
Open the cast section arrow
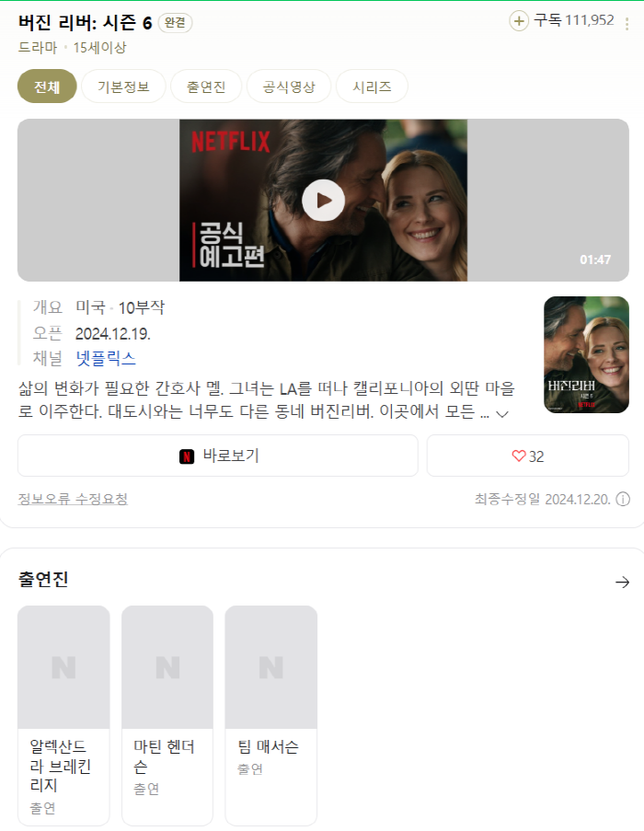(x=622, y=582)
